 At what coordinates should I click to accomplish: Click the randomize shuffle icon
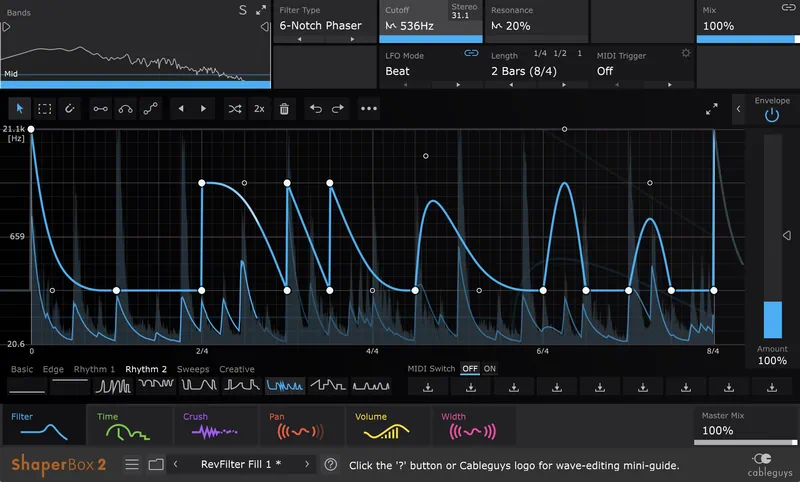[x=234, y=108]
